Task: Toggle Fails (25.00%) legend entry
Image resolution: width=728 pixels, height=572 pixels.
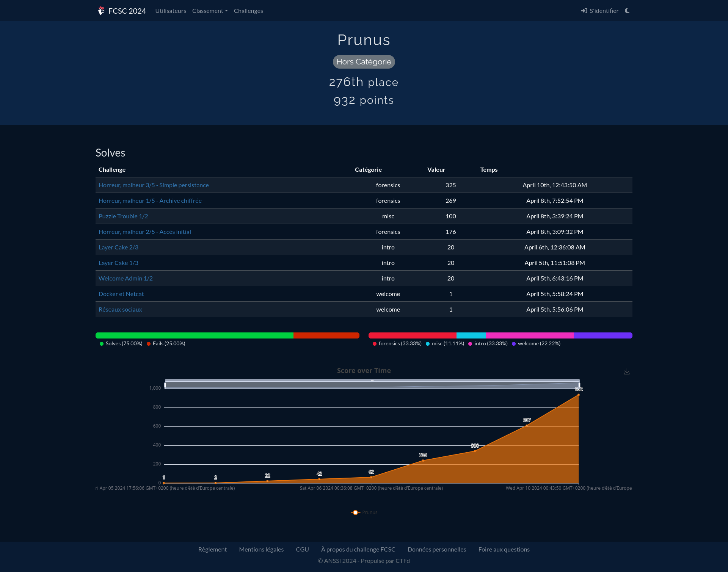Action: (166, 343)
